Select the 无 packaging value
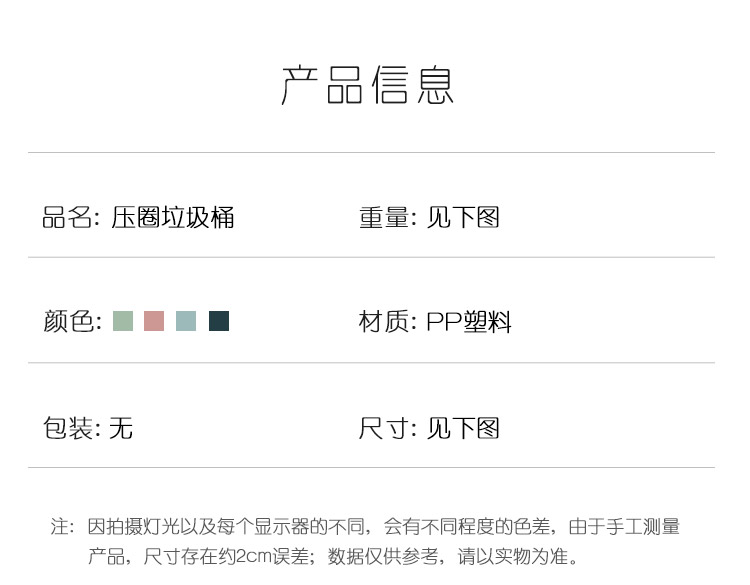The height and width of the screenshot is (585, 750). pyautogui.click(x=121, y=428)
